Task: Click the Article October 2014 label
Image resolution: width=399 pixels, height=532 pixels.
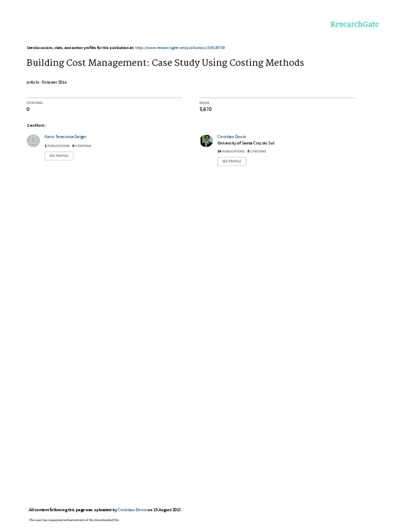Action: 46,83
